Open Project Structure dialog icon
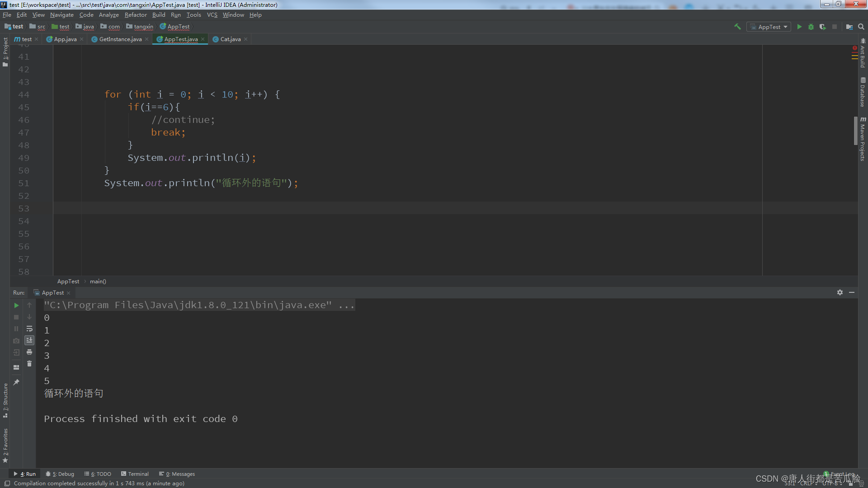 tap(849, 27)
